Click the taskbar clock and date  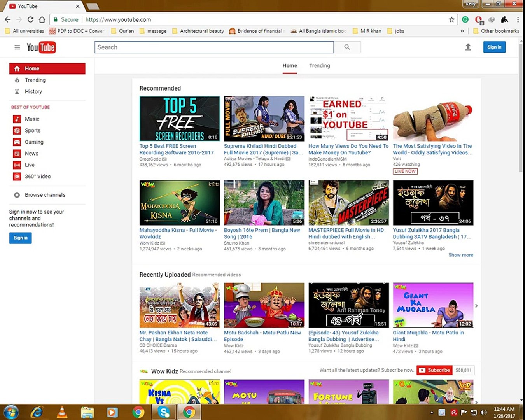click(x=504, y=412)
